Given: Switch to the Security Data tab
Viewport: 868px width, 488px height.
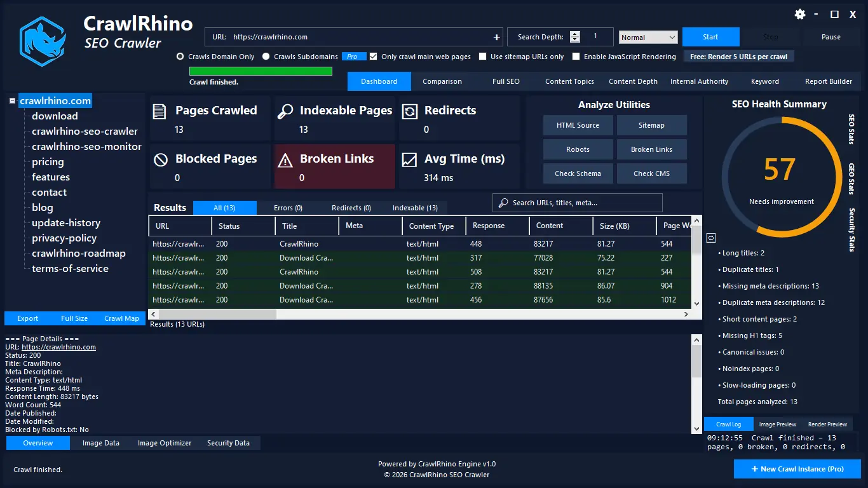Looking at the screenshot, I should click(228, 443).
